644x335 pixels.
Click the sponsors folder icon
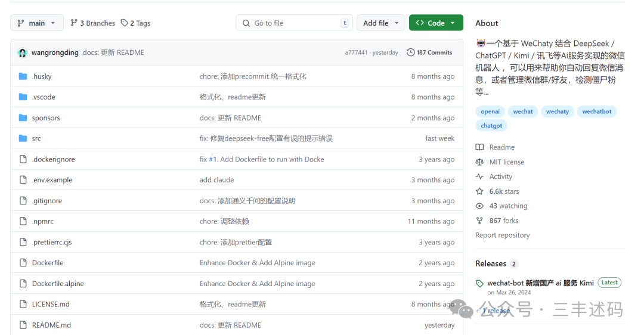pos(23,118)
